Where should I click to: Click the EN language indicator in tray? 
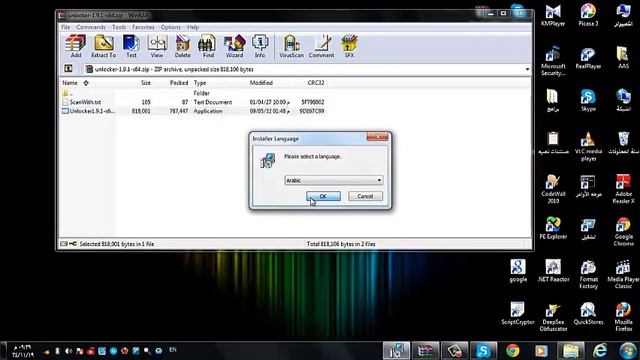tap(173, 350)
